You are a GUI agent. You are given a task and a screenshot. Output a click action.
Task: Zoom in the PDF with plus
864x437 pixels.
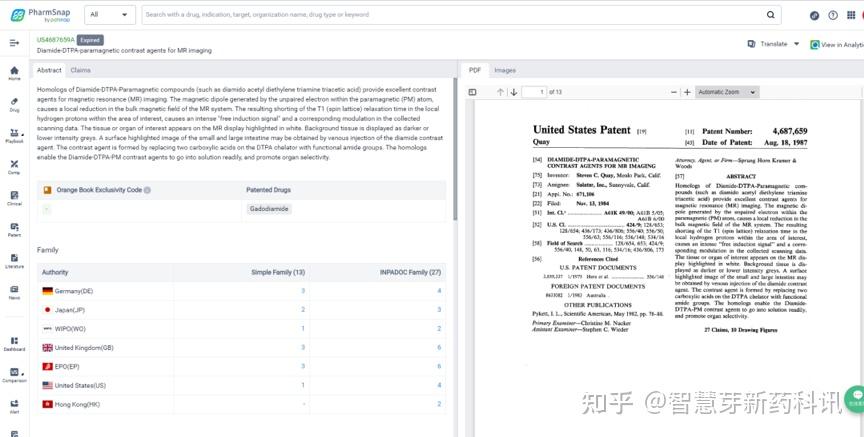pyautogui.click(x=687, y=92)
